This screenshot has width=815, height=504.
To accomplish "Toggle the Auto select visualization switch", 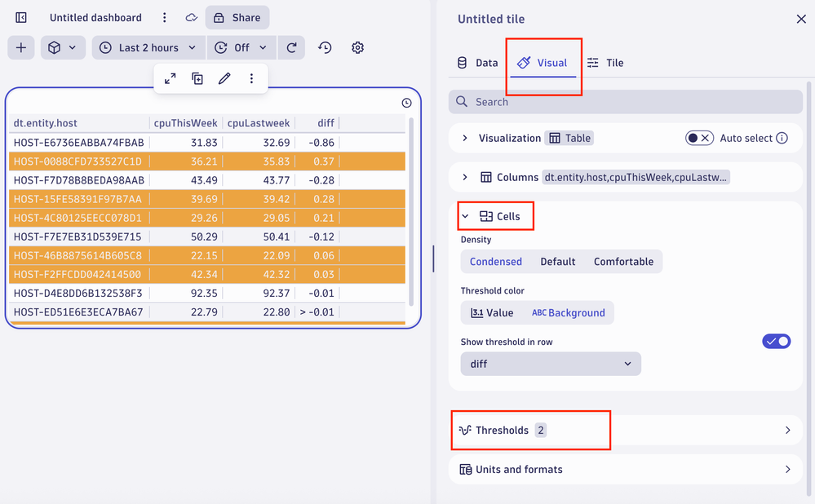I will 699,138.
